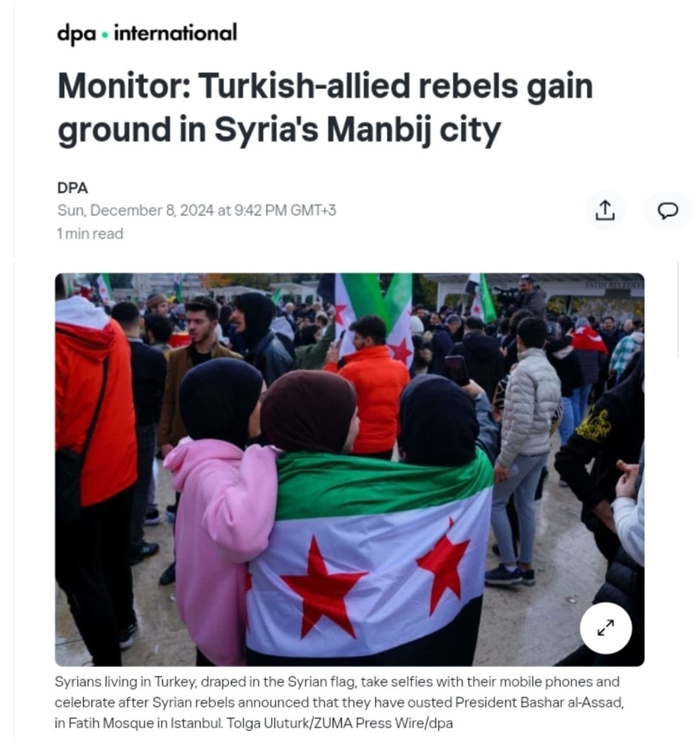
Task: Open the comments speech bubble icon
Action: point(668,210)
